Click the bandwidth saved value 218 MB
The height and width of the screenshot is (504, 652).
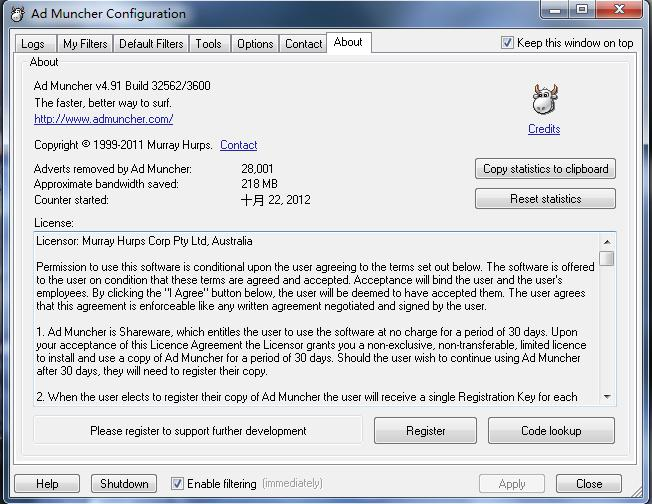click(259, 184)
